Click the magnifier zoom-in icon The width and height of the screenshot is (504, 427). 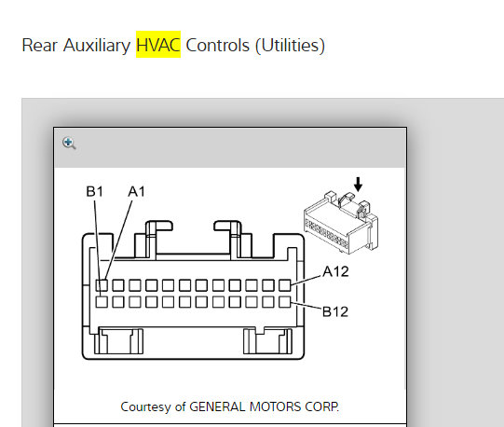69,144
